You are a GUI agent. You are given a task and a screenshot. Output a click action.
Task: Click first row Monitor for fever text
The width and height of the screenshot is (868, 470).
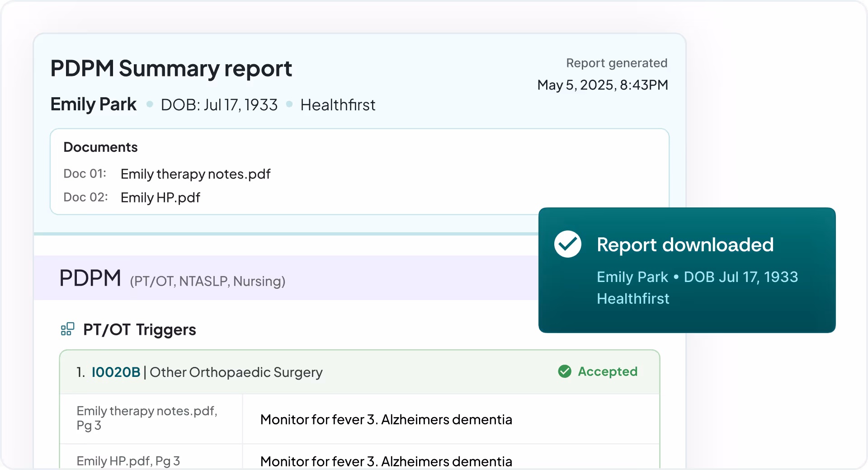(x=386, y=419)
